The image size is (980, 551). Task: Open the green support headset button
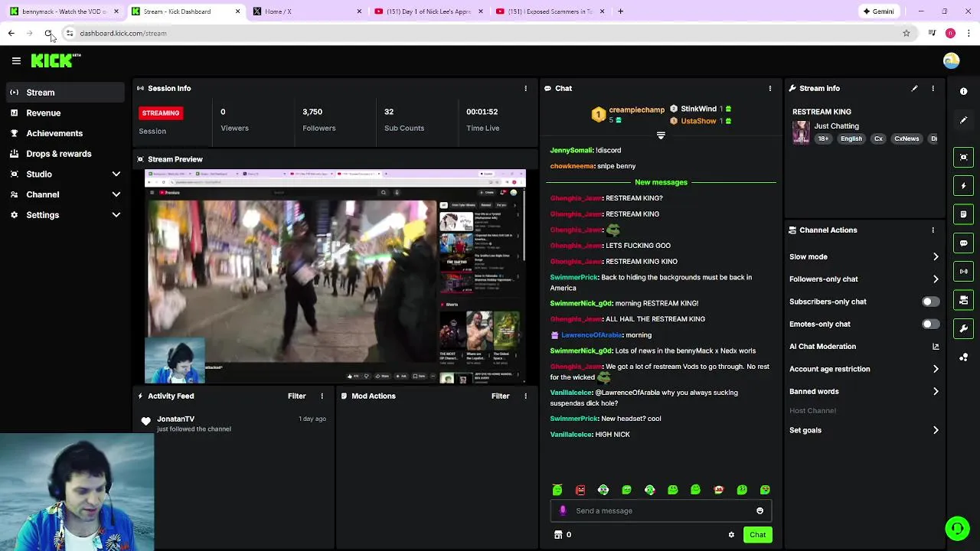coord(956,528)
